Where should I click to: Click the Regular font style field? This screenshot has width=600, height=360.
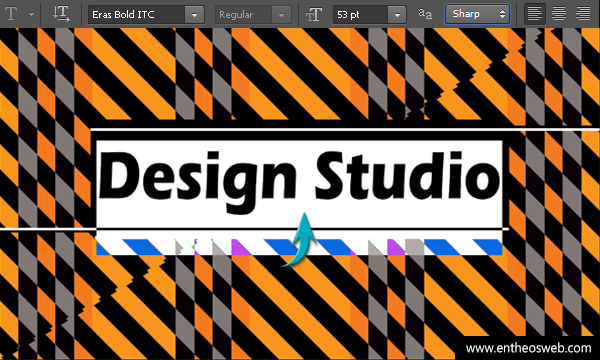[x=243, y=15]
